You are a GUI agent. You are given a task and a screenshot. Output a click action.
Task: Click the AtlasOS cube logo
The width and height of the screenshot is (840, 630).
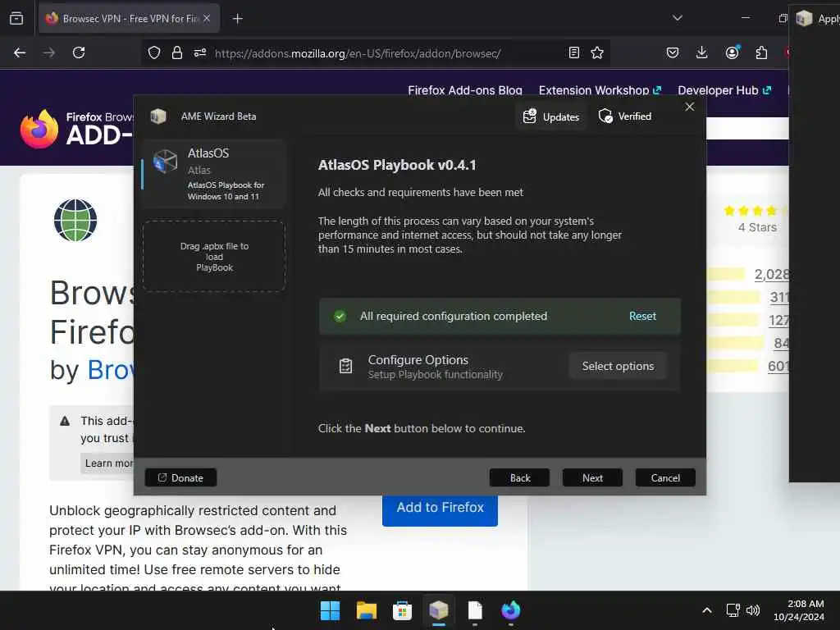[x=165, y=161]
